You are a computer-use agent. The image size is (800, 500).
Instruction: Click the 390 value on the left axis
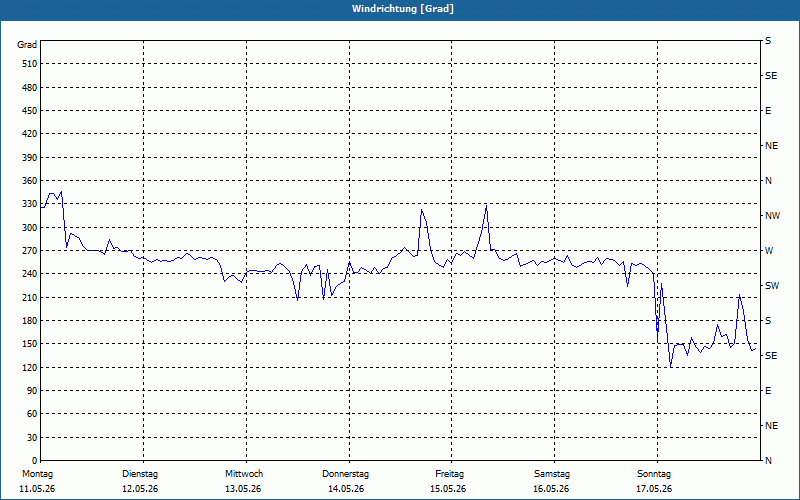click(30, 158)
